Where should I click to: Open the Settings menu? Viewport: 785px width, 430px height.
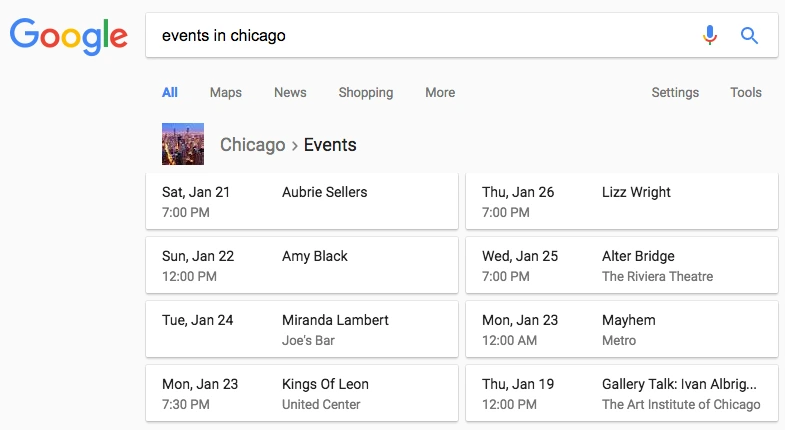(x=675, y=92)
